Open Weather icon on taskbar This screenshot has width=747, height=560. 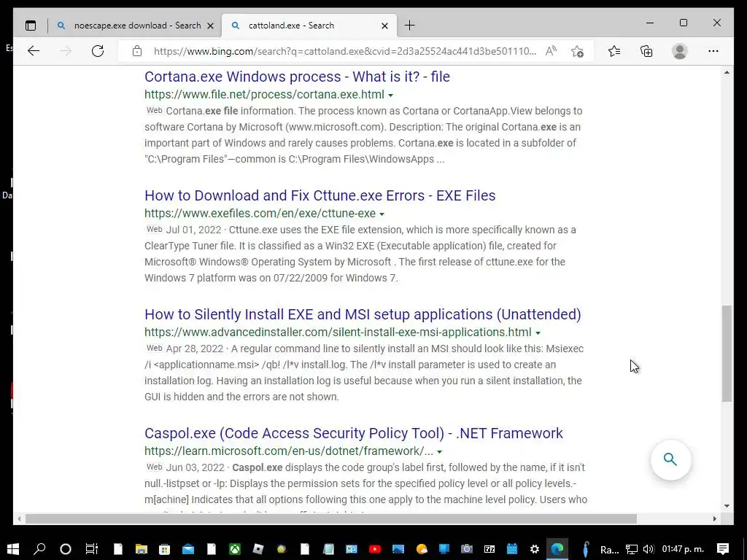pos(422,549)
